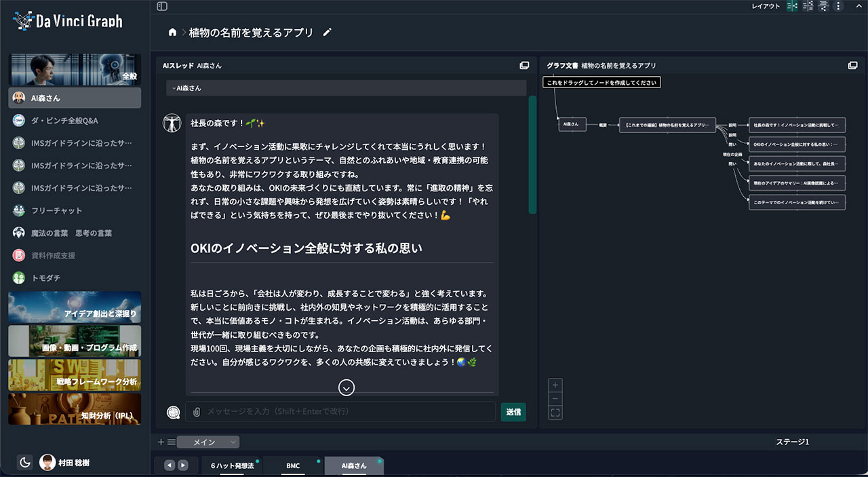
Task: Fit graph to view with fullscreen icon
Action: 555,413
